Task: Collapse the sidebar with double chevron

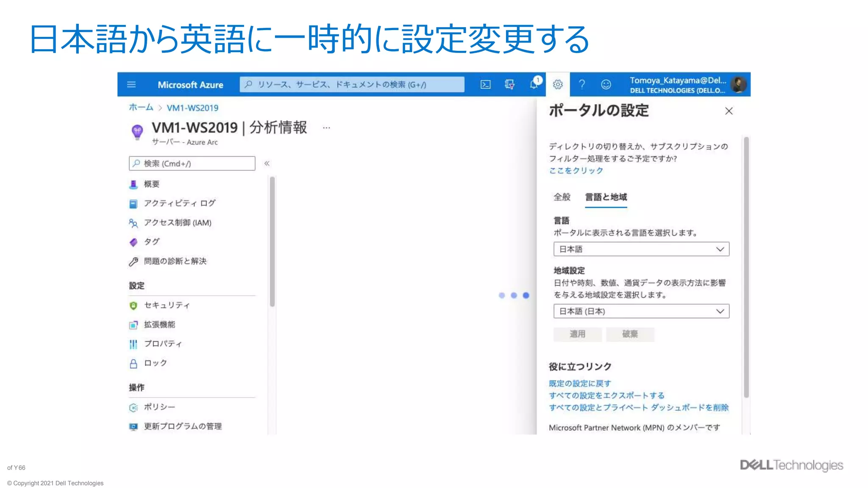Action: pyautogui.click(x=267, y=164)
